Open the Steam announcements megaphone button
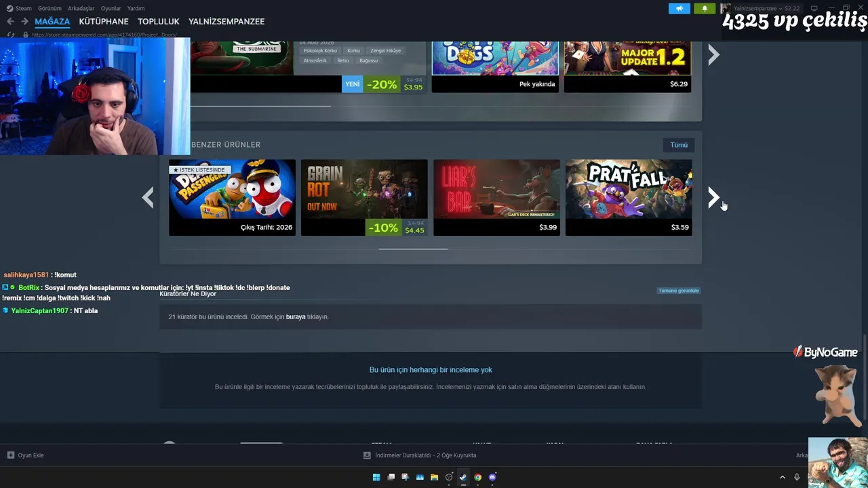Image resolution: width=868 pixels, height=488 pixels. (679, 8)
